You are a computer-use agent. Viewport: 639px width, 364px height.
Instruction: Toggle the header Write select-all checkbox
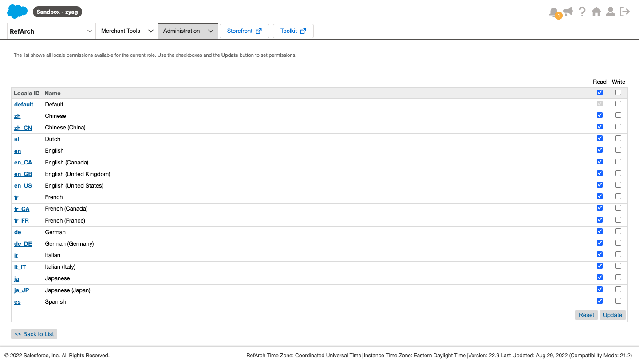(618, 93)
